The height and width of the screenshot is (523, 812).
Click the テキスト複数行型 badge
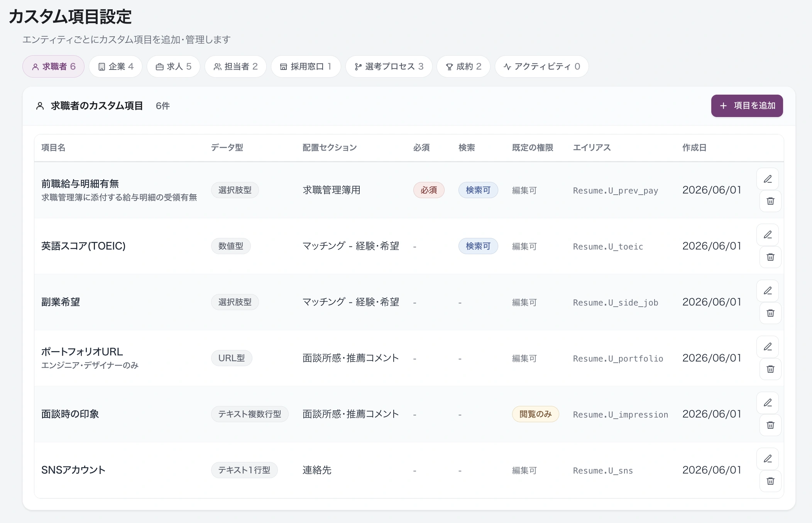tap(250, 414)
